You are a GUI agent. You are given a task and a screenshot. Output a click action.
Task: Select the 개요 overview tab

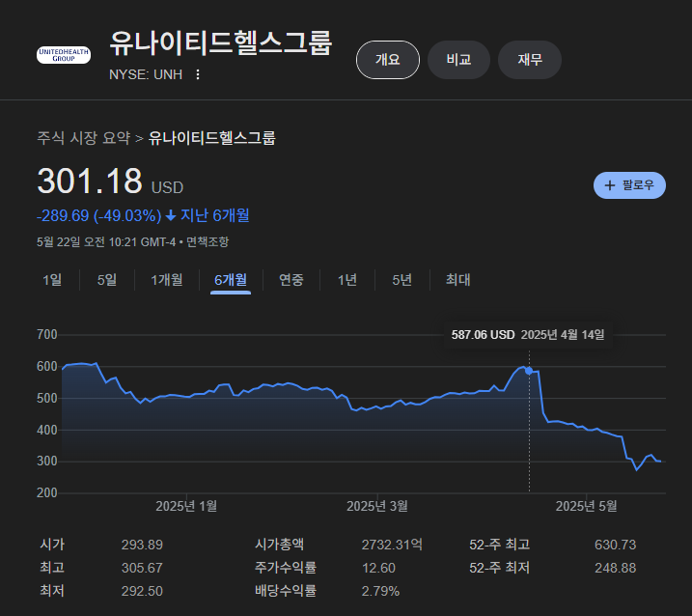click(387, 60)
